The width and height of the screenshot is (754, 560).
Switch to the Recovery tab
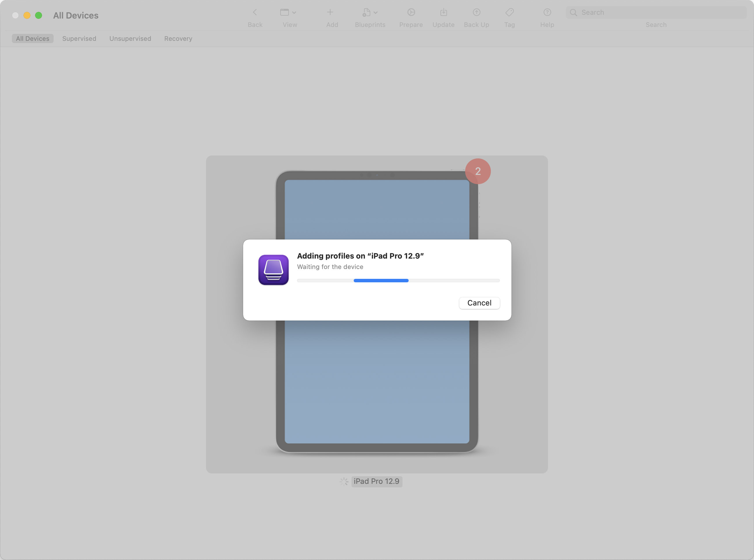click(x=178, y=39)
